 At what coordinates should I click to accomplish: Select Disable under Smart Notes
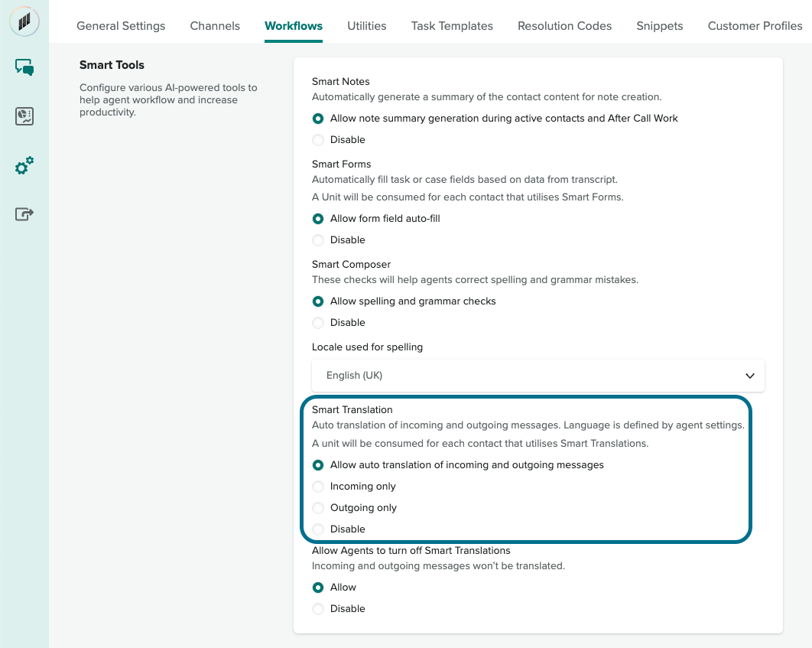click(318, 140)
